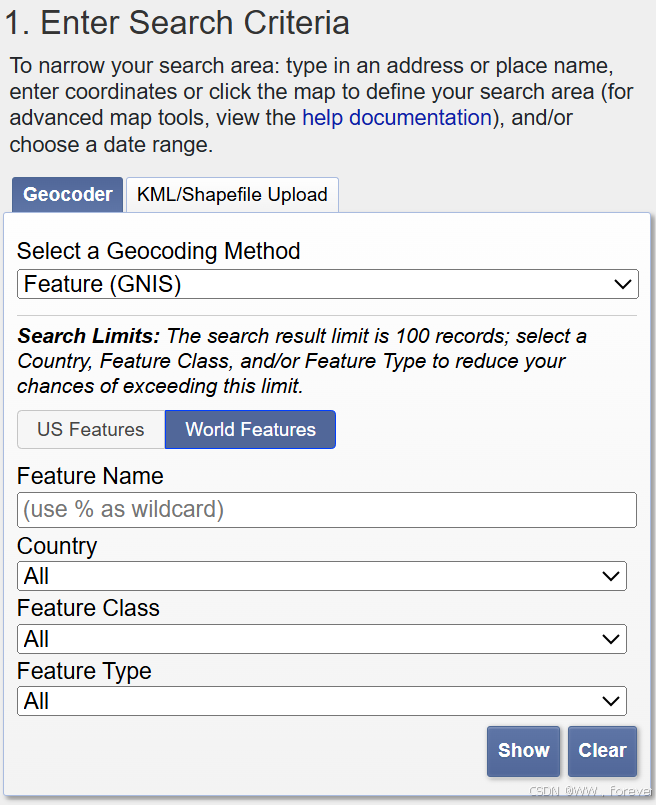Expand the Feature Type dropdown
This screenshot has width=656, height=805.
pyautogui.click(x=322, y=701)
